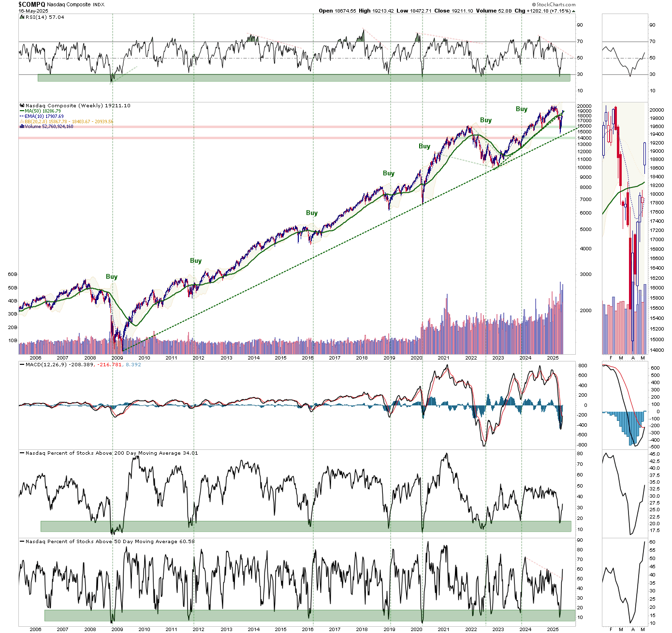Click the Buy label above the 2022-2023 gridline
The image size is (672, 633).
486,120
